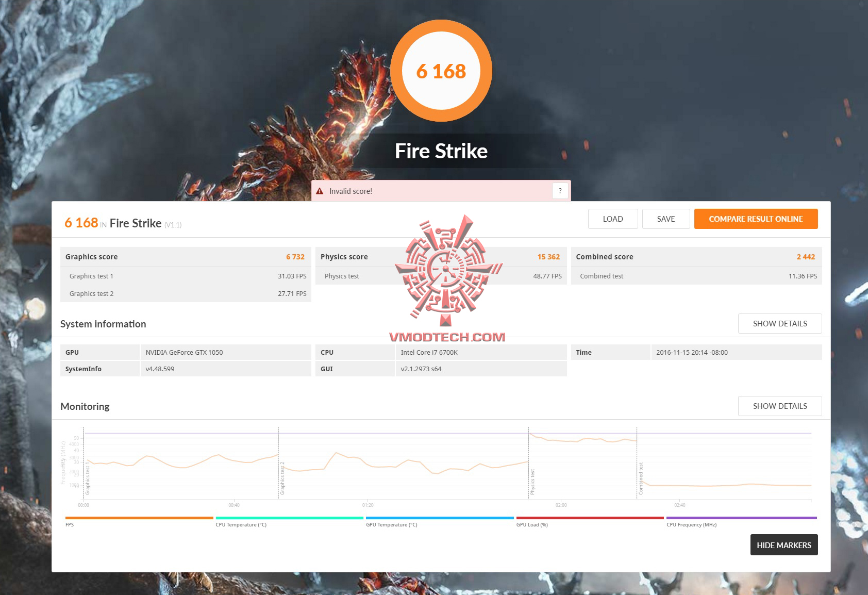
Task: Click the 02:00 time axis label
Action: (561, 505)
